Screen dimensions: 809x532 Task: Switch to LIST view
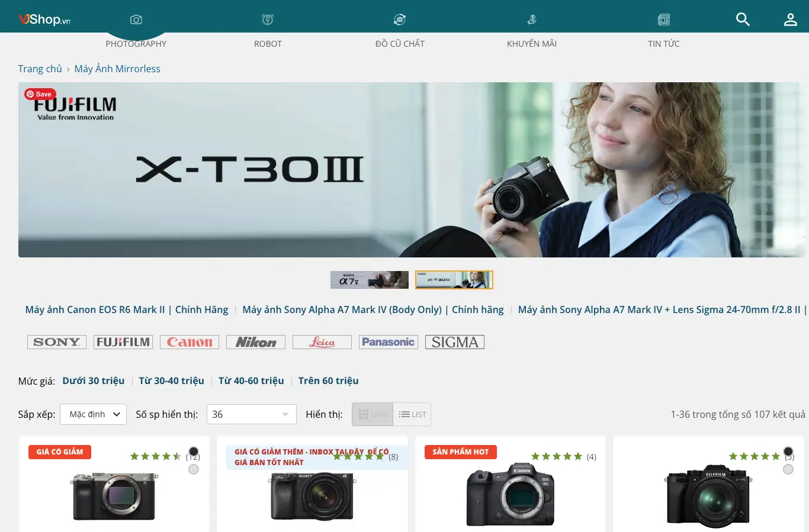(412, 414)
